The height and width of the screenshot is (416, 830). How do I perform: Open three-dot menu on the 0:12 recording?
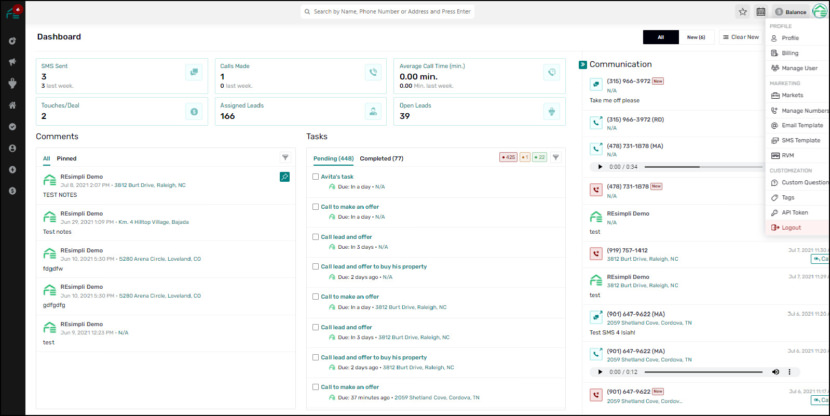789,372
